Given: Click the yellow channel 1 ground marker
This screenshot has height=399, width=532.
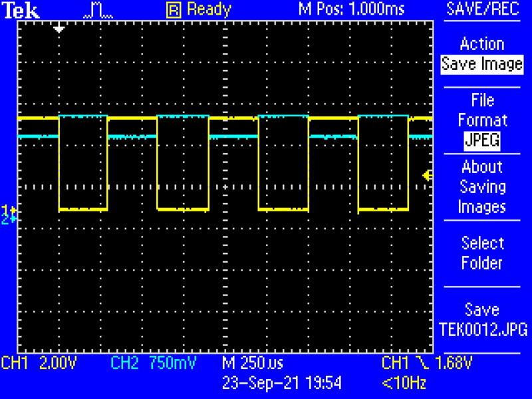Looking at the screenshot, I should [9, 209].
